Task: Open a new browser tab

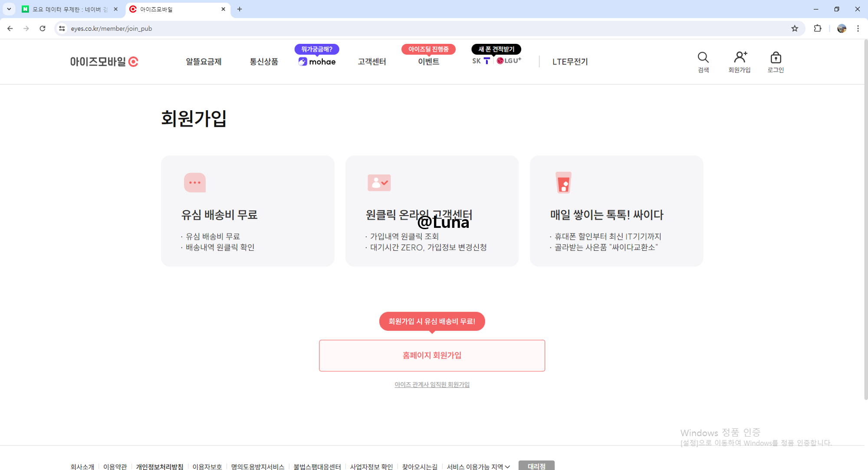Action: (x=240, y=9)
